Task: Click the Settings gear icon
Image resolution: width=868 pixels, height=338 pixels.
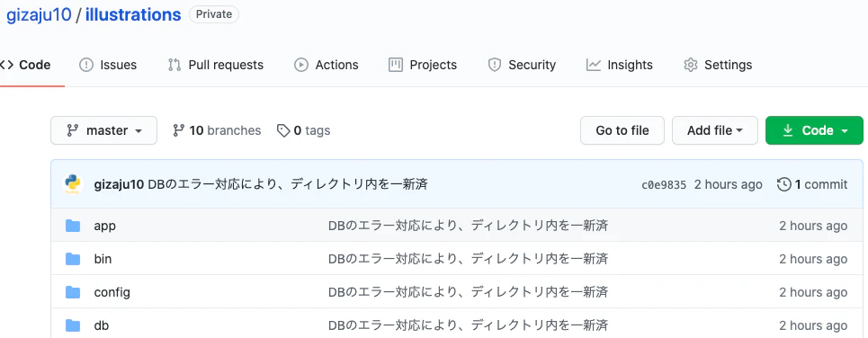Action: click(690, 65)
